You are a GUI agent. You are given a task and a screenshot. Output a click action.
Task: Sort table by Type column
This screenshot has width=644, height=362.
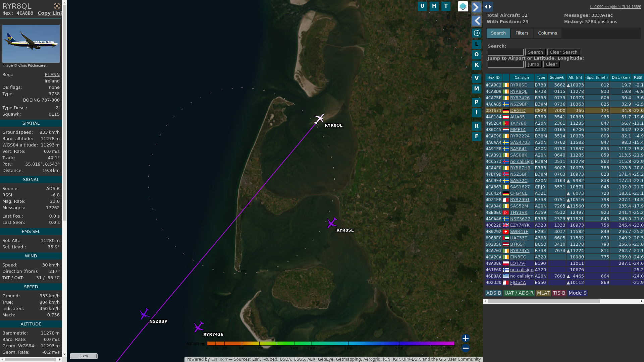(541, 77)
